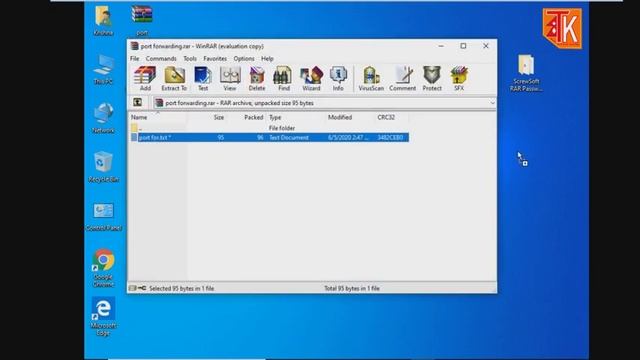
Task: Show archive Info
Action: 338,78
